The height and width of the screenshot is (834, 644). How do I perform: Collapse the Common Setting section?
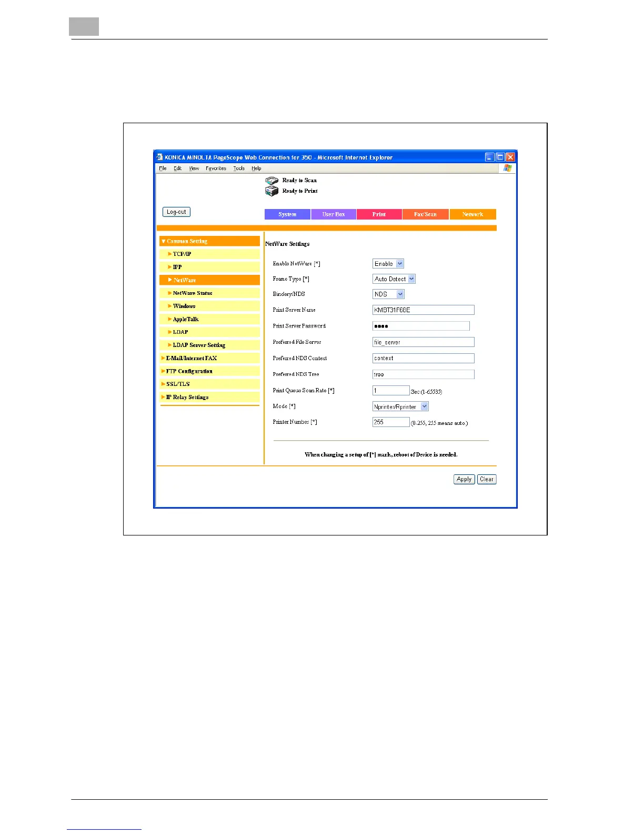pos(209,241)
